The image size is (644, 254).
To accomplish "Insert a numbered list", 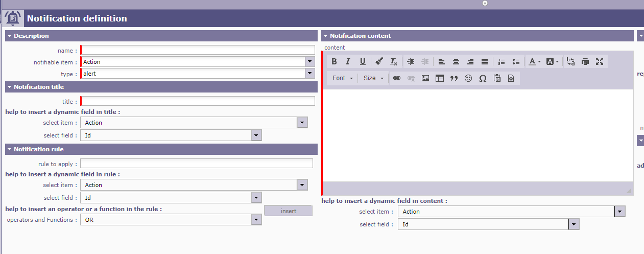I will (x=502, y=61).
